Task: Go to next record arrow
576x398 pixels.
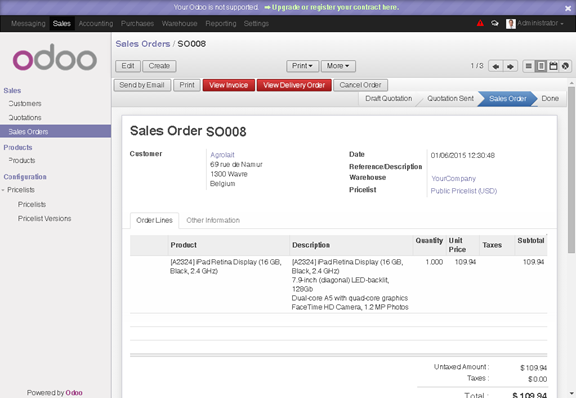Action: coord(510,66)
